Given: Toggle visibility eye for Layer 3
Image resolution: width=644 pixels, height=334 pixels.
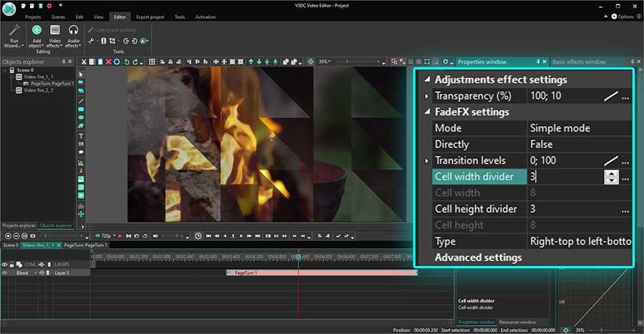Looking at the screenshot, I should [5, 272].
